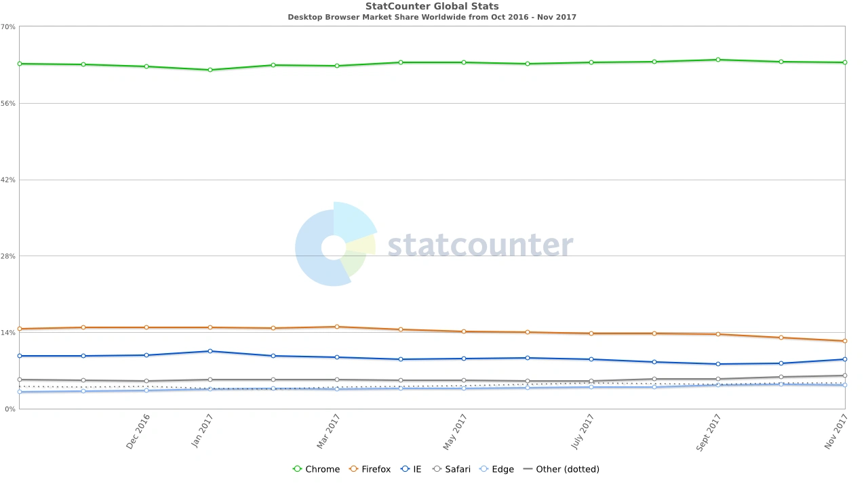The width and height of the screenshot is (868, 488).
Task: Click the Dec 2016 axis label
Action: 138,432
